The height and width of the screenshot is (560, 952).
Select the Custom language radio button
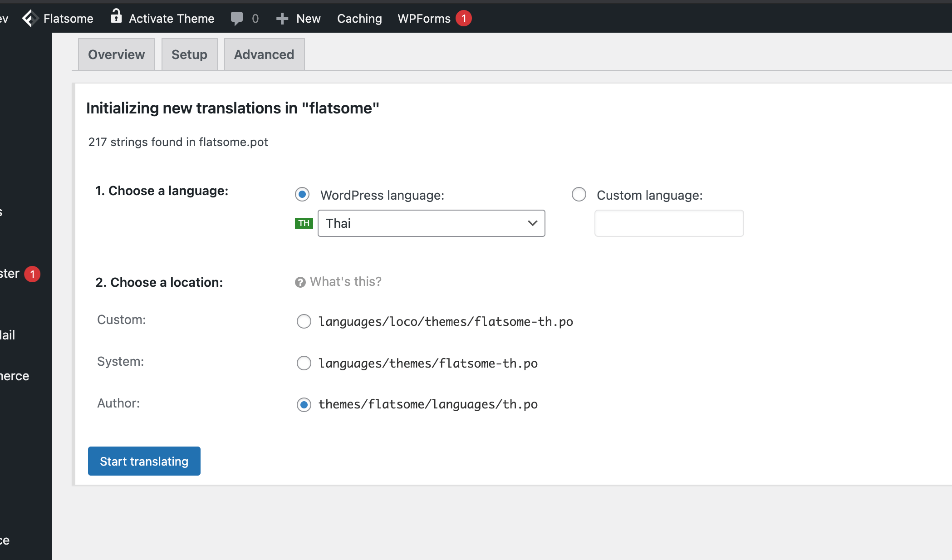(x=579, y=195)
